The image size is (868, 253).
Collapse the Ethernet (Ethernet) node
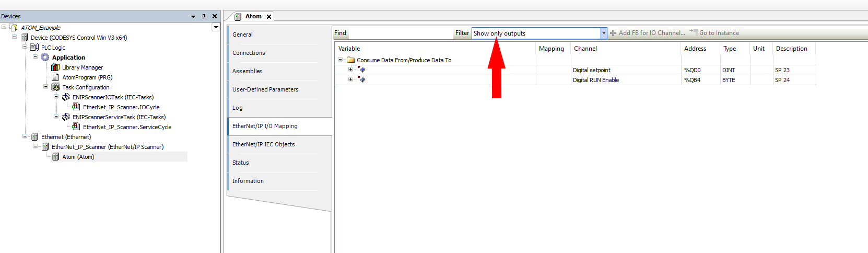[x=25, y=136]
